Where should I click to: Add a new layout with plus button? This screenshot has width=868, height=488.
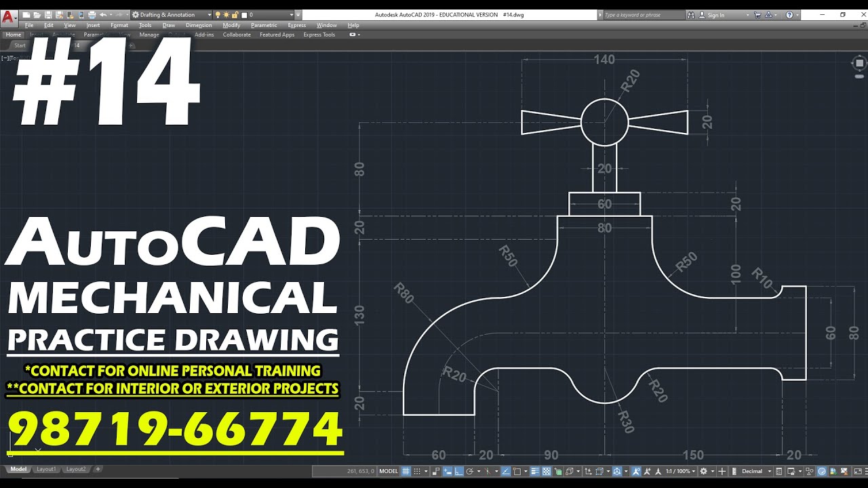tap(98, 469)
